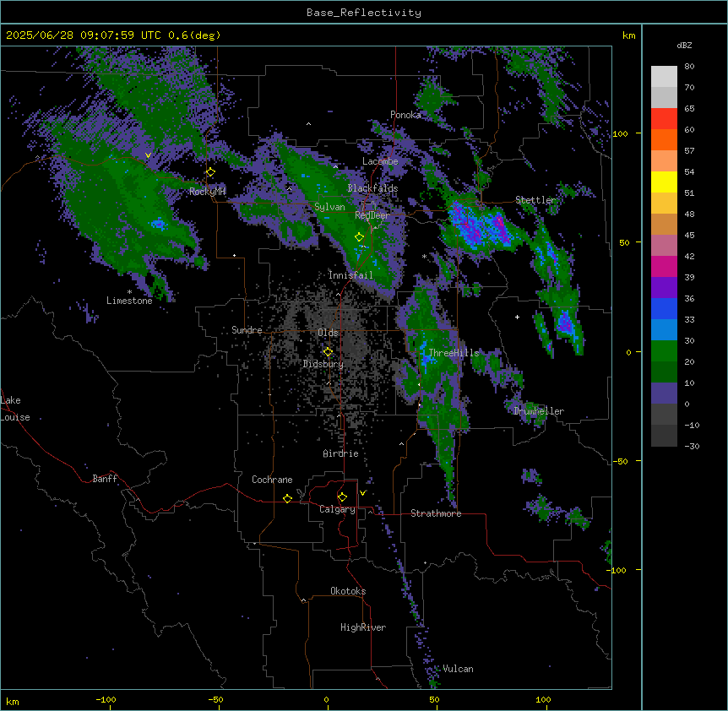The image size is (728, 711).
Task: Select the light gray 70-80 dBZ legend swatch
Action: pyautogui.click(x=664, y=77)
